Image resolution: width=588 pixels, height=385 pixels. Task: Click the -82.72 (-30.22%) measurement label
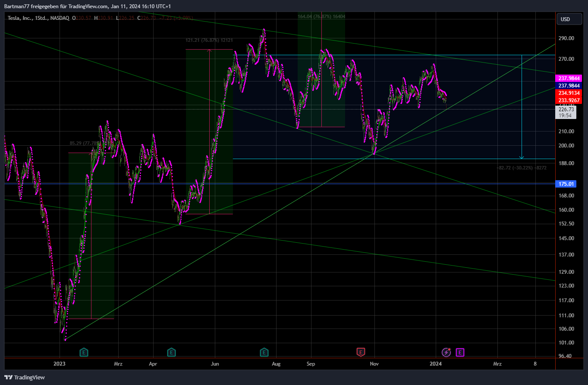pyautogui.click(x=522, y=167)
